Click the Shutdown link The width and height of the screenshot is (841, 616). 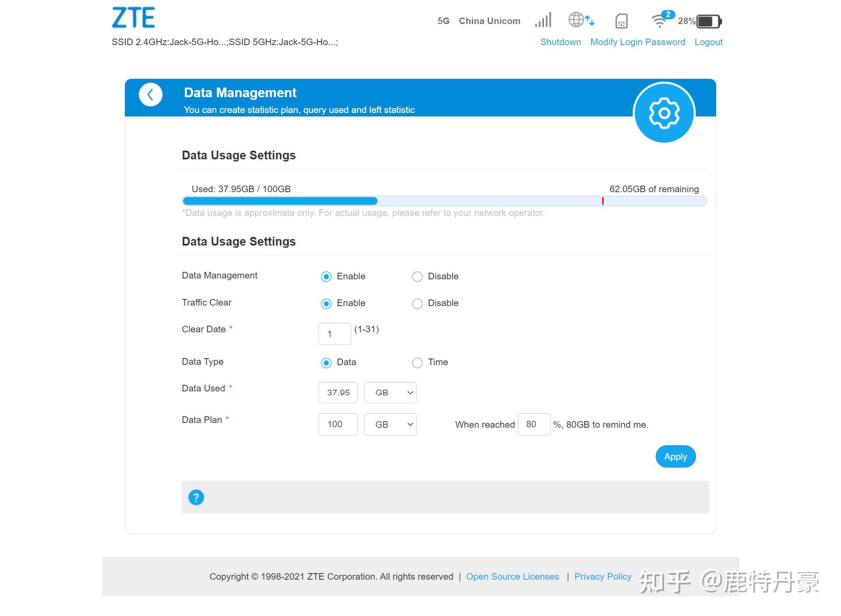coord(560,42)
